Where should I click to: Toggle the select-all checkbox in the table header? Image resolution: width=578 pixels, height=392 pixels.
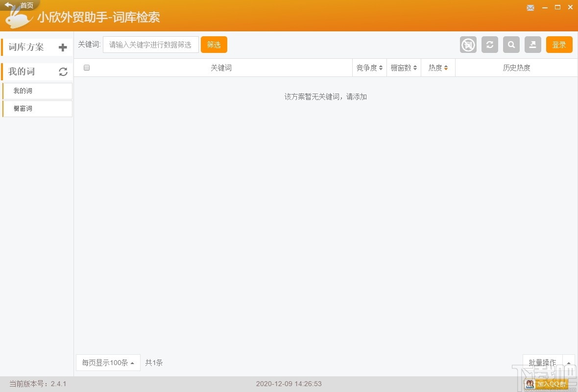(87, 68)
